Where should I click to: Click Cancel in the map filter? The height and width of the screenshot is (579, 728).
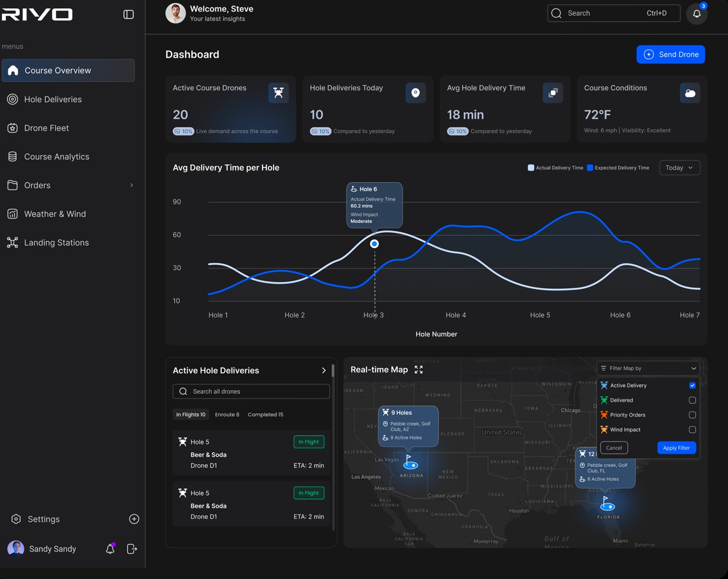point(614,448)
